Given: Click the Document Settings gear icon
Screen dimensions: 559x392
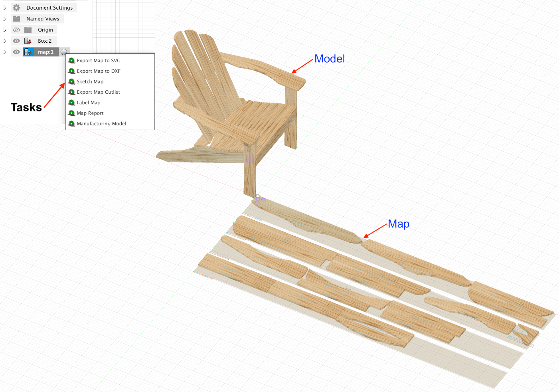Looking at the screenshot, I should (16, 8).
